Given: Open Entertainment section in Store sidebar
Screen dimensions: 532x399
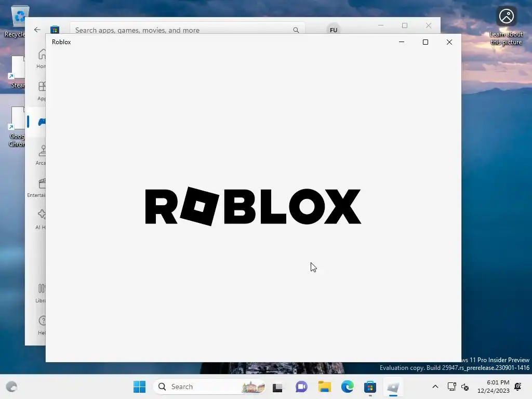Looking at the screenshot, I should (37, 188).
